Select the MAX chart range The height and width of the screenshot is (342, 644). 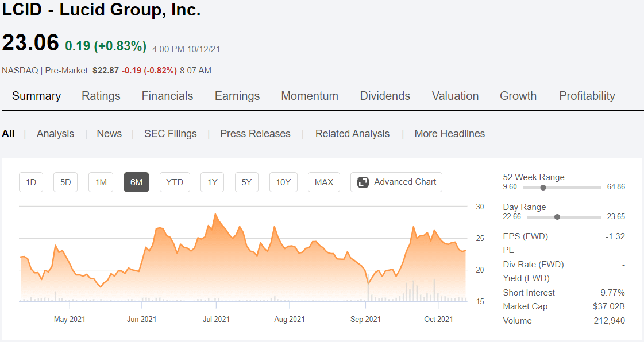pyautogui.click(x=323, y=182)
